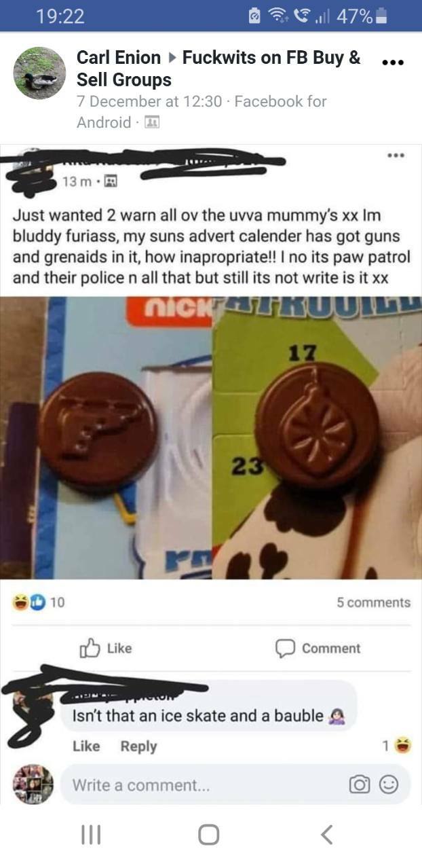The width and height of the screenshot is (422, 868).
Task: Open the emoji picker in comment box
Action: coord(388,784)
